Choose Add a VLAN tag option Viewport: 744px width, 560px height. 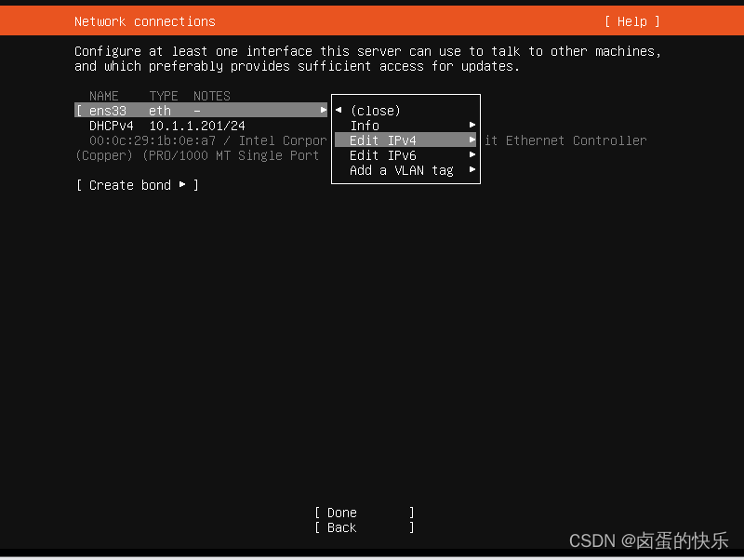click(x=405, y=170)
